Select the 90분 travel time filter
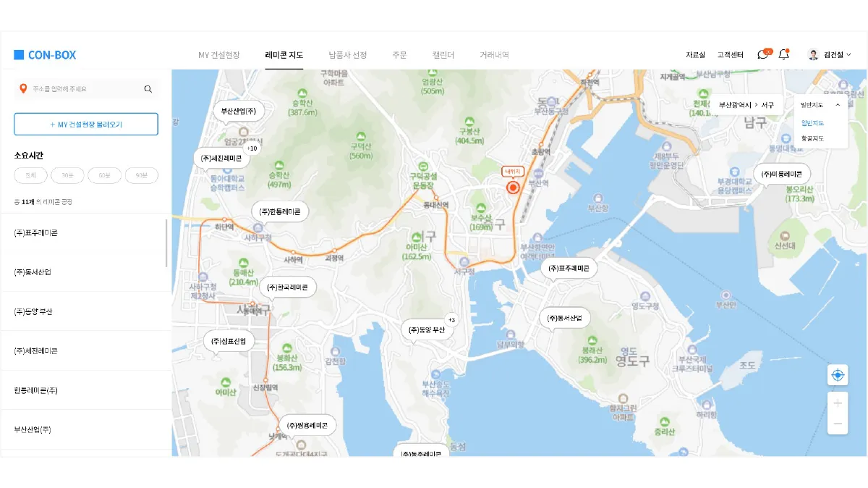Viewport: 868px width, 488px height. (141, 175)
